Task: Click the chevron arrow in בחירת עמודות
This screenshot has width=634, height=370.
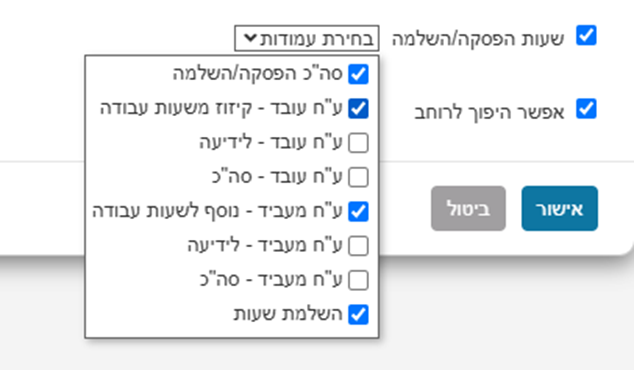Action: (250, 38)
